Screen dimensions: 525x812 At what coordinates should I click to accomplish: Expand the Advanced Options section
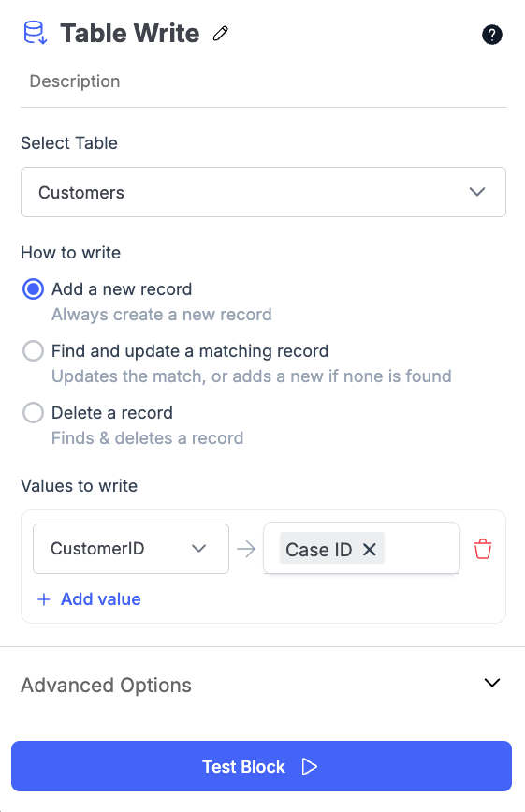[263, 685]
